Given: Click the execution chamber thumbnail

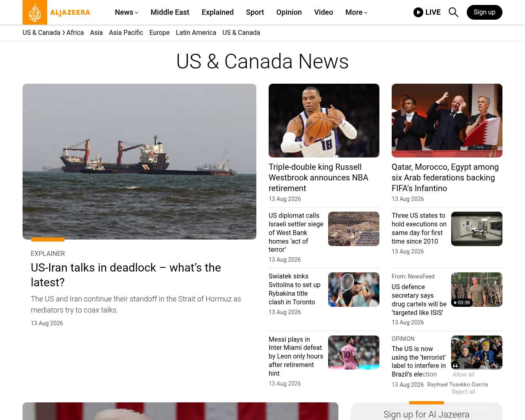Looking at the screenshot, I should 477,229.
